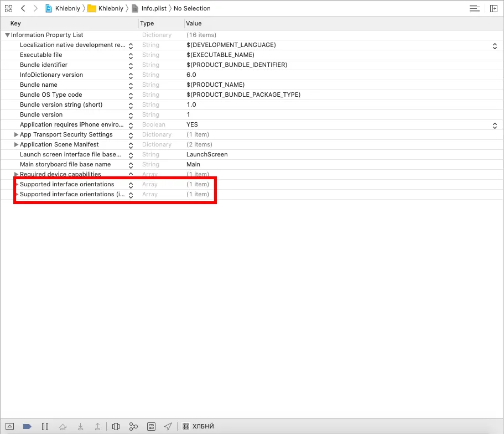Image resolution: width=504 pixels, height=434 pixels.
Task: Hide the debug area
Action: pos(9,426)
